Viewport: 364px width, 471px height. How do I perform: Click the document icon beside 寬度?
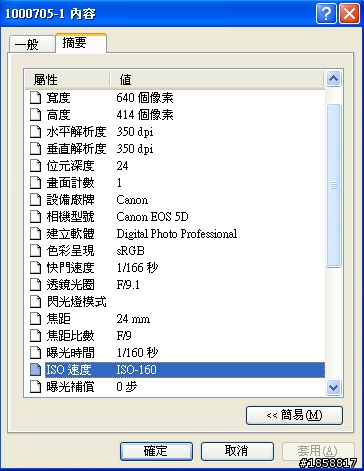click(36, 98)
